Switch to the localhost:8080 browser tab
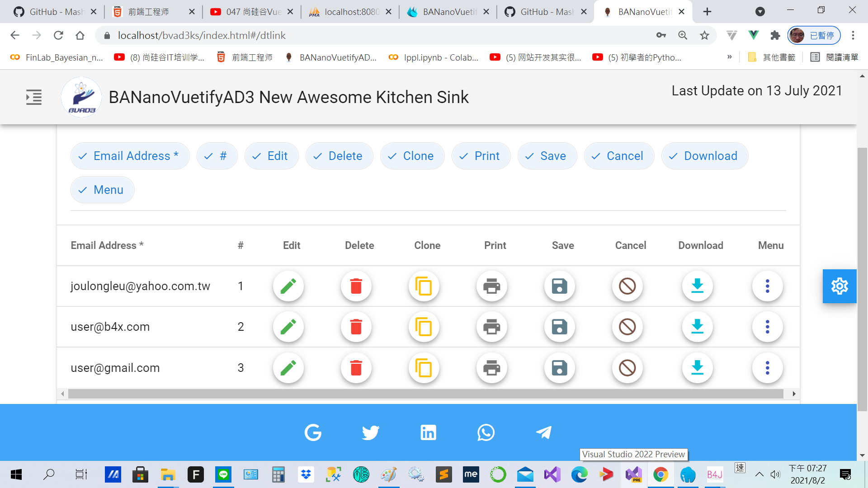Screen dimensions: 868x488 coord(350,12)
